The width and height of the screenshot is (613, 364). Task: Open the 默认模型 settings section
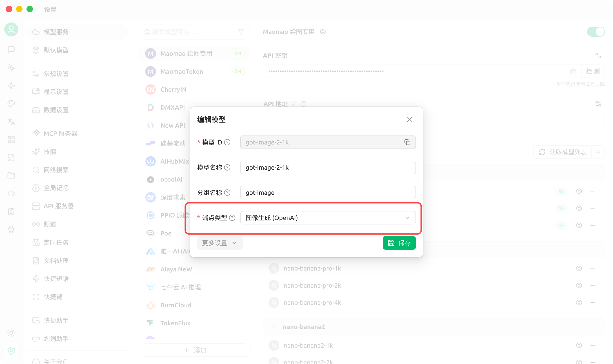[77, 50]
